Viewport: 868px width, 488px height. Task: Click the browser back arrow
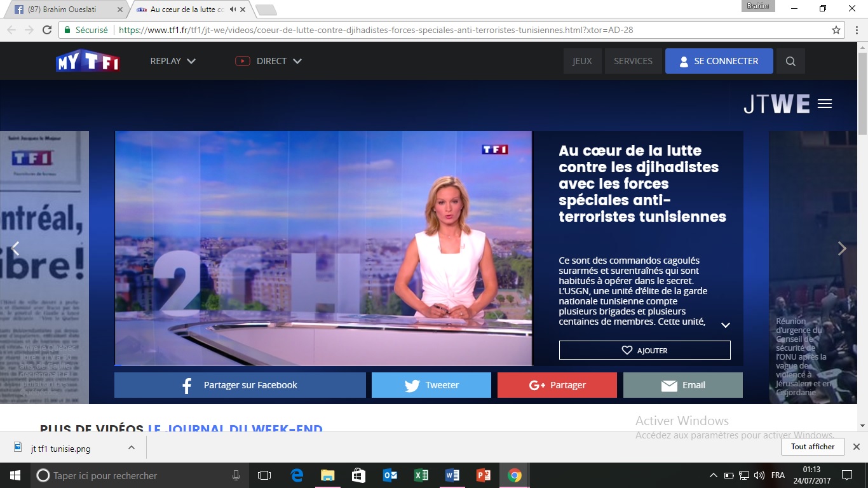[11, 30]
